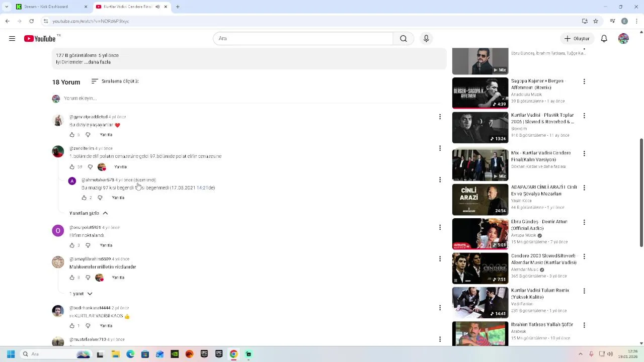Open File Explorer from the taskbar

tap(115, 354)
